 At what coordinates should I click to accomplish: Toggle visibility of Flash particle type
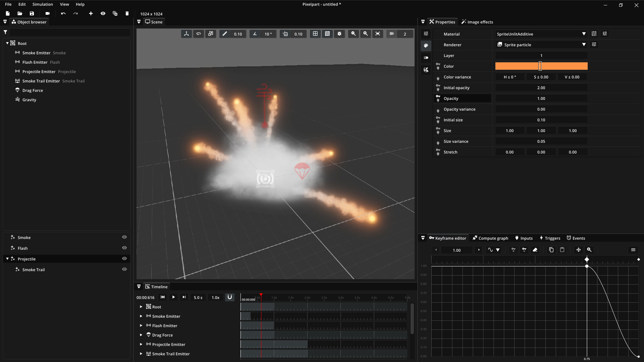coord(124,248)
